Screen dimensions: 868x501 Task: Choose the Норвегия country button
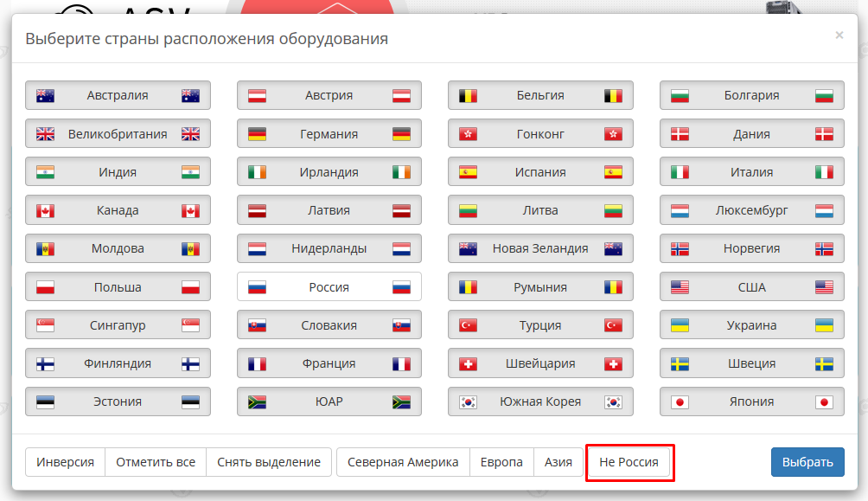[x=752, y=248]
